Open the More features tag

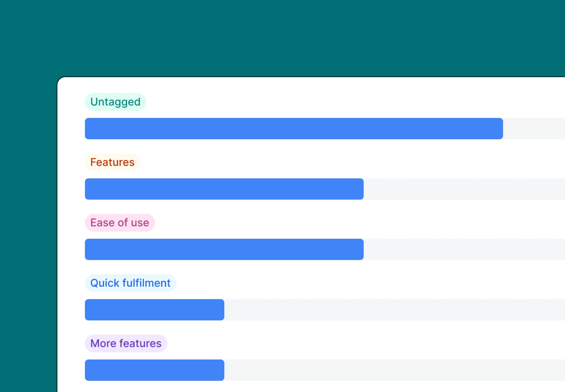point(126,344)
